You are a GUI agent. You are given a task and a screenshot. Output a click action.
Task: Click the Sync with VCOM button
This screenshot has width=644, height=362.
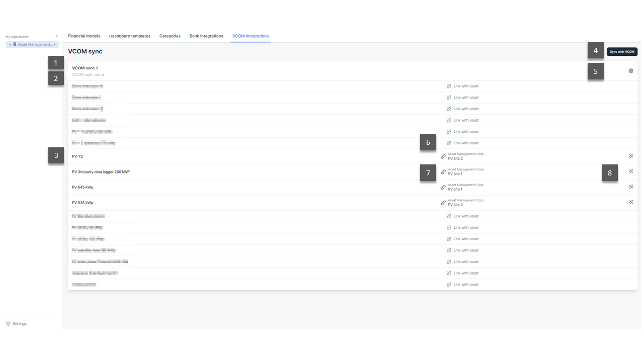pyautogui.click(x=622, y=52)
